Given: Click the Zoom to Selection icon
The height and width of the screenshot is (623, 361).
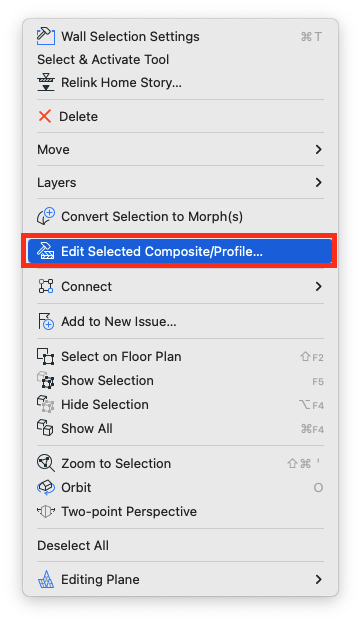Looking at the screenshot, I should 45,463.
